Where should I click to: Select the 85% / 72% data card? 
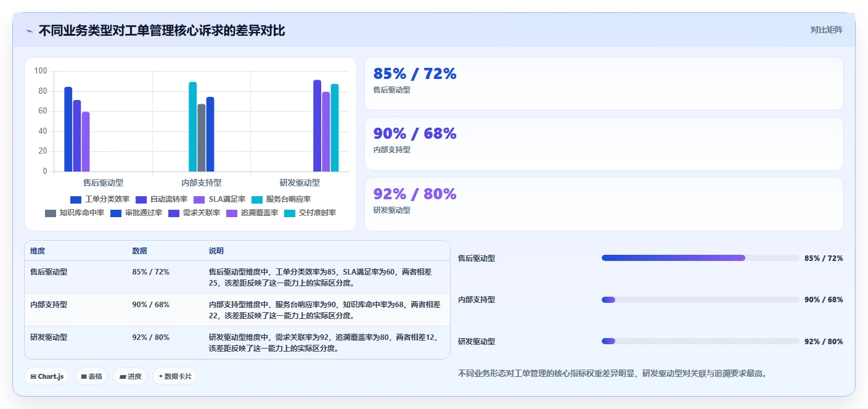(604, 83)
